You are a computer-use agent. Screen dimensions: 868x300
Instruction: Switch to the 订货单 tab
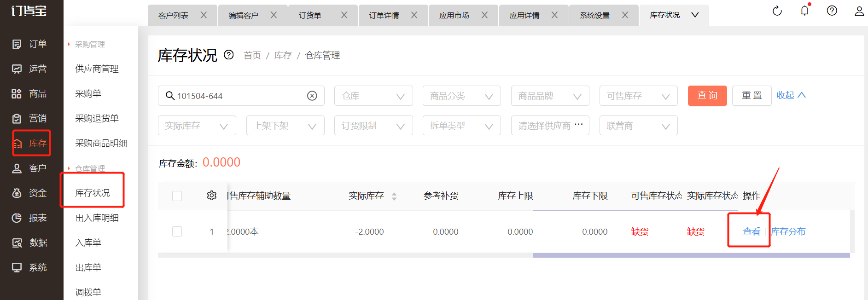pos(310,16)
